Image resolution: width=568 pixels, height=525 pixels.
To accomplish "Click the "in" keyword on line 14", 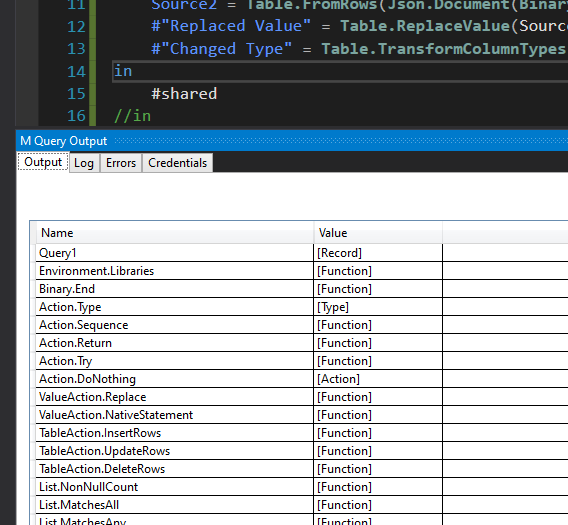I will [x=123, y=71].
